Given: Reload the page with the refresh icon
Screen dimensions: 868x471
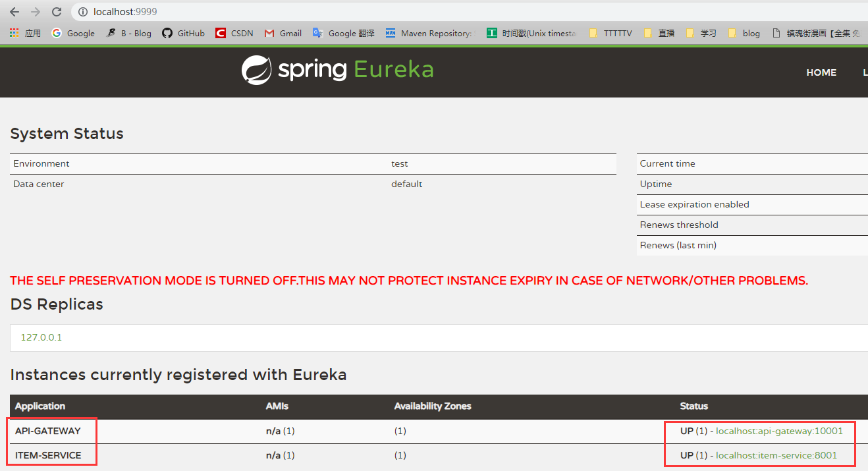Looking at the screenshot, I should pos(57,12).
